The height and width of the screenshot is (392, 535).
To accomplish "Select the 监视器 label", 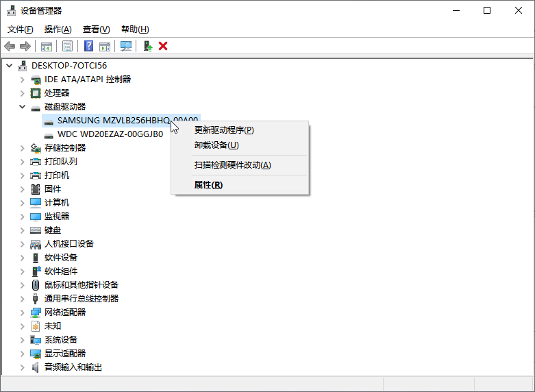I will (x=57, y=217).
